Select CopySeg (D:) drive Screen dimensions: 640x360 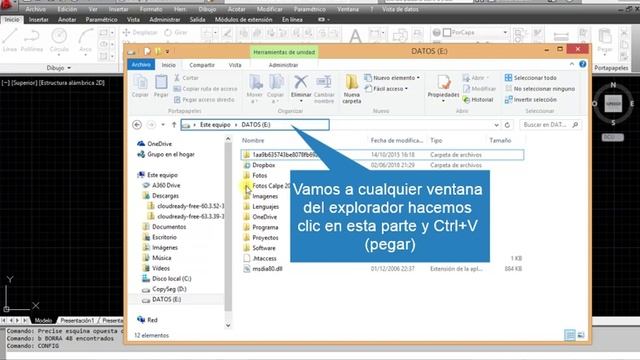point(164,289)
